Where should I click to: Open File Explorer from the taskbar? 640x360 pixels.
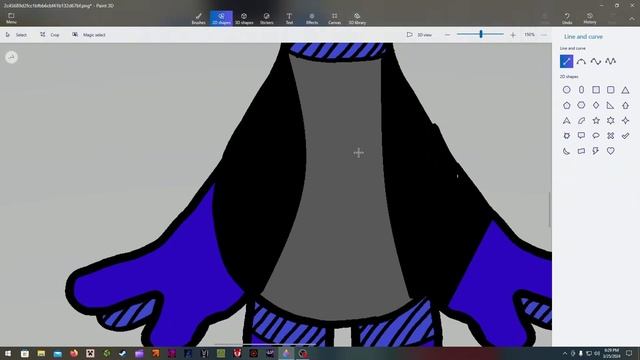click(41, 353)
